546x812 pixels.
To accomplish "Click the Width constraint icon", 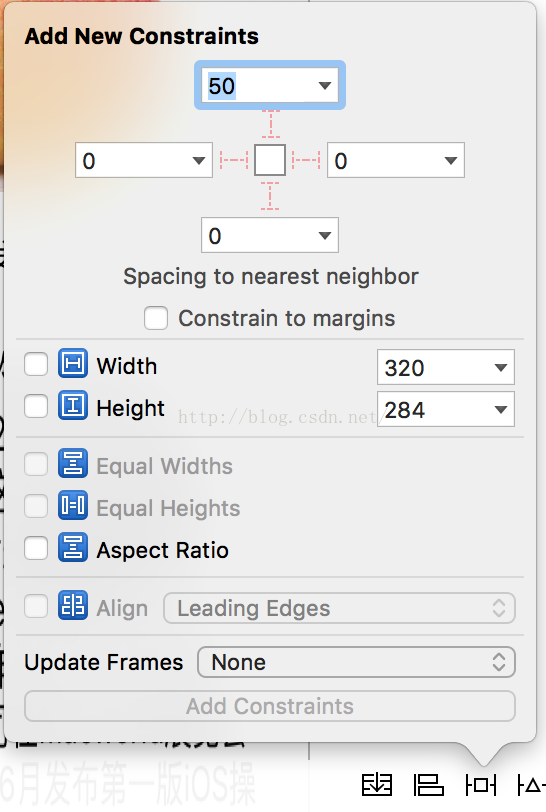I will pos(73,363).
